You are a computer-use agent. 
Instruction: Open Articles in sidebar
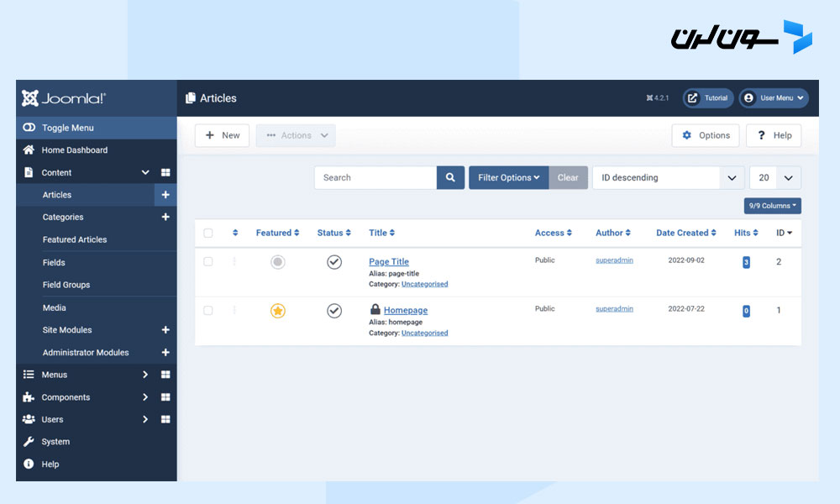pos(57,195)
